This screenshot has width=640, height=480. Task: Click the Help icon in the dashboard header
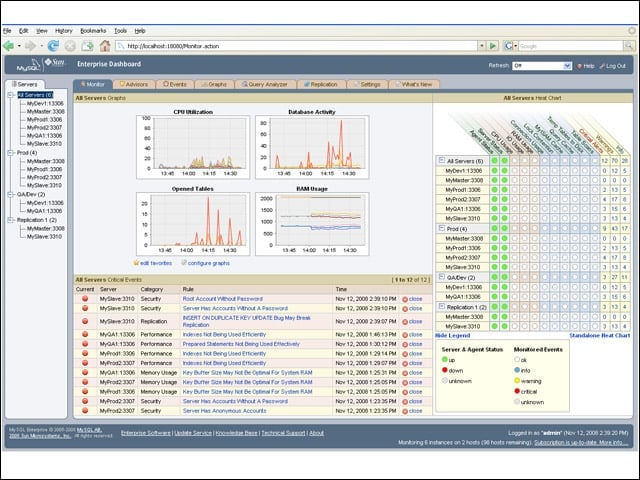click(x=579, y=66)
